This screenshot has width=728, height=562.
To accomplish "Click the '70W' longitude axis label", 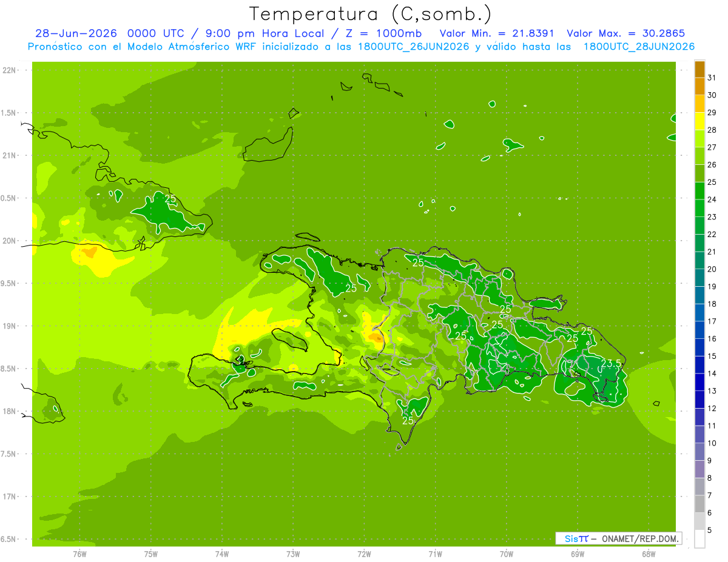I will point(507,554).
